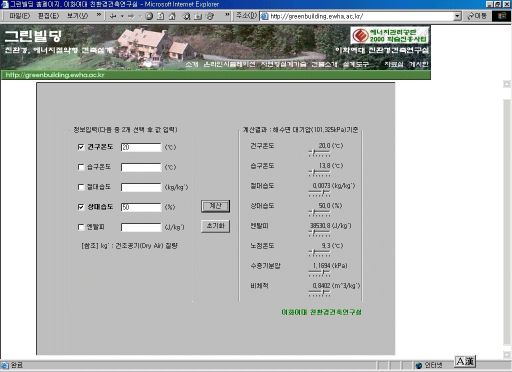The width and height of the screenshot is (512, 372).
Task: Click the 계산 calculate button
Action: 215,206
